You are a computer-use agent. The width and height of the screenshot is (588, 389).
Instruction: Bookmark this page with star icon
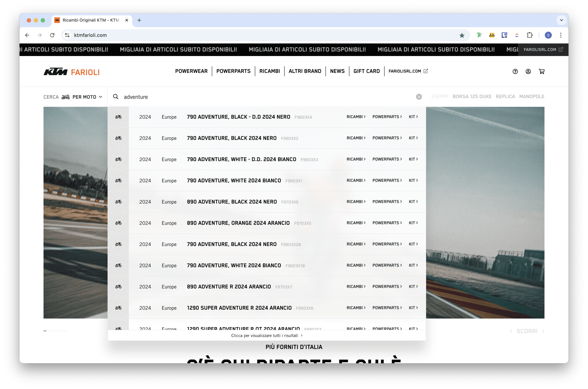(x=462, y=35)
